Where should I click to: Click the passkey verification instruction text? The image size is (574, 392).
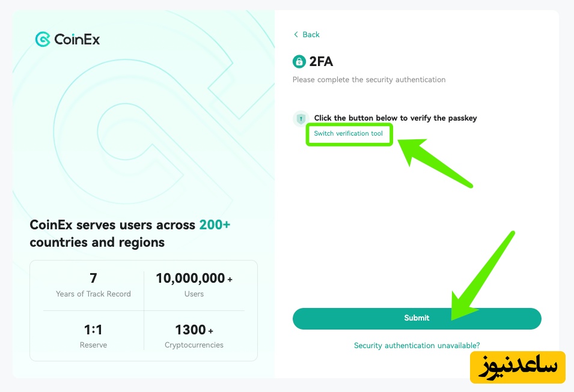pos(395,118)
